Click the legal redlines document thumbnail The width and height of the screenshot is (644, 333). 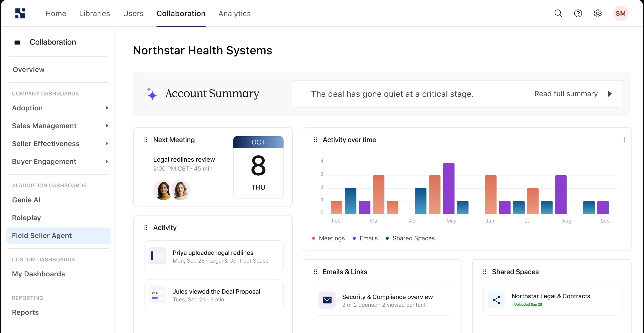tap(158, 256)
